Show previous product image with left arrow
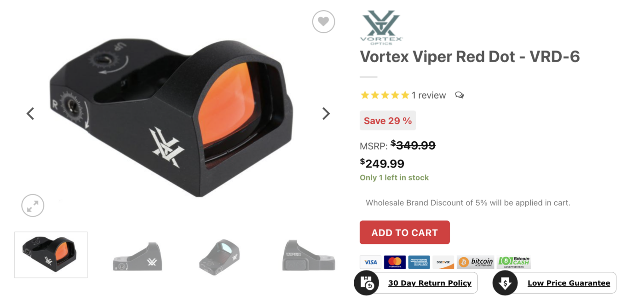Image resolution: width=644 pixels, height=300 pixels. (x=30, y=113)
